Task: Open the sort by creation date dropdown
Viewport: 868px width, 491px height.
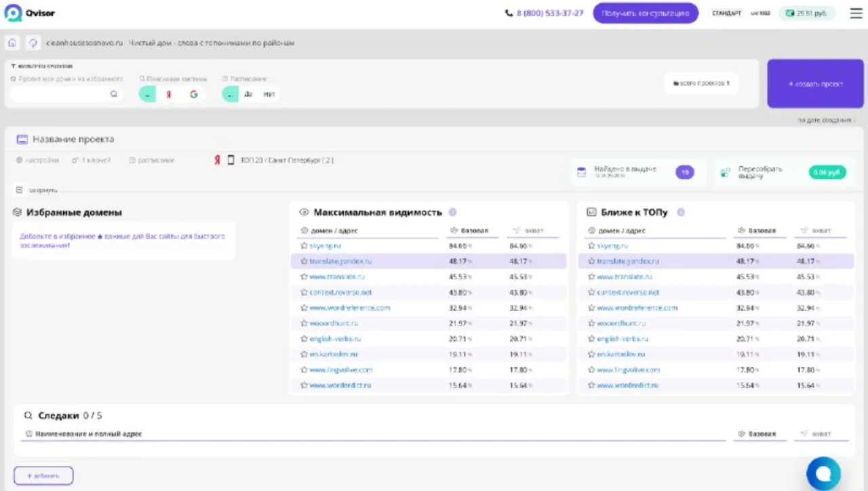Action: [826, 120]
